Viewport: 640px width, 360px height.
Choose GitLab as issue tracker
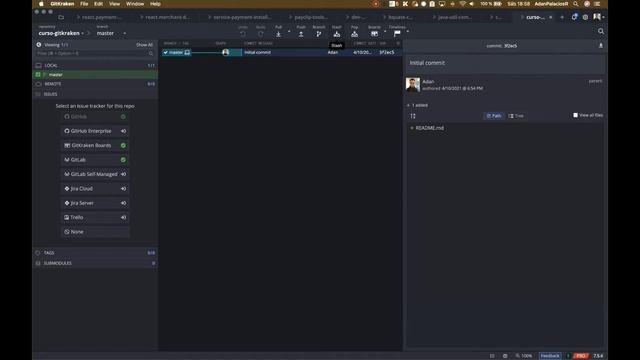point(95,160)
